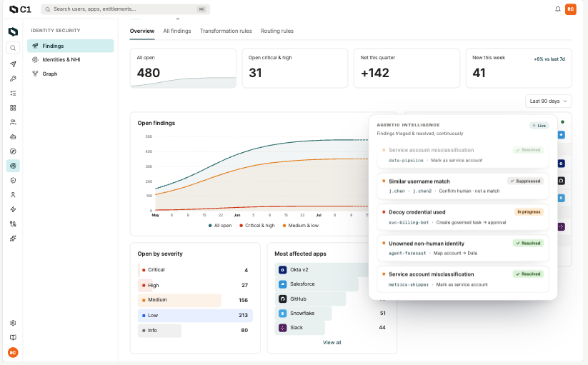Click the paper plane icon in sidebar
This screenshot has height=365, width=588.
(13, 64)
